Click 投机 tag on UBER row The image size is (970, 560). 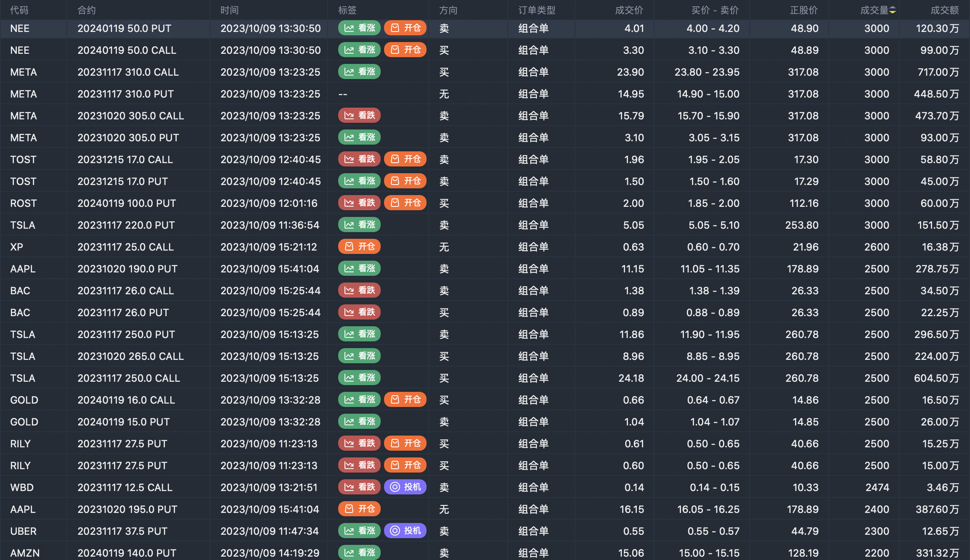pyautogui.click(x=405, y=531)
